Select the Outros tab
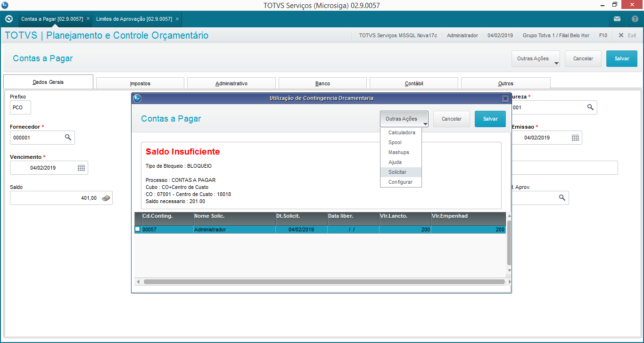Screen dimensions: 644x343 505,83
